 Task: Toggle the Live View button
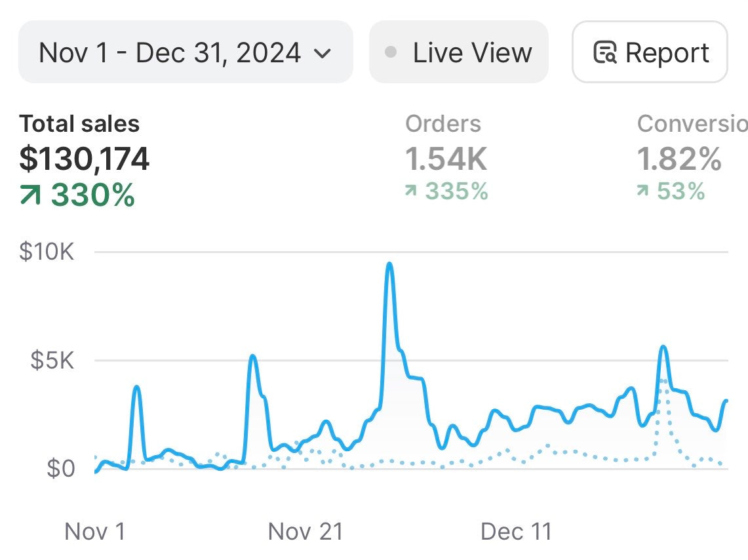459,52
